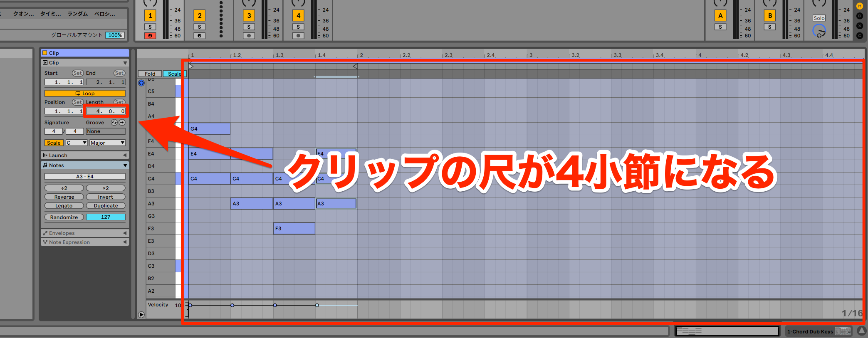The image size is (868, 338).
Task: Toggle the blue headphone MIDI preview icon
Action: coord(141,83)
